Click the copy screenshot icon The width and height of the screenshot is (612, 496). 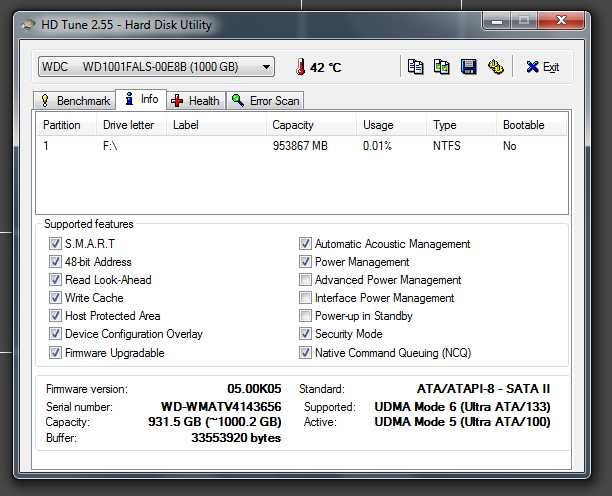442,67
